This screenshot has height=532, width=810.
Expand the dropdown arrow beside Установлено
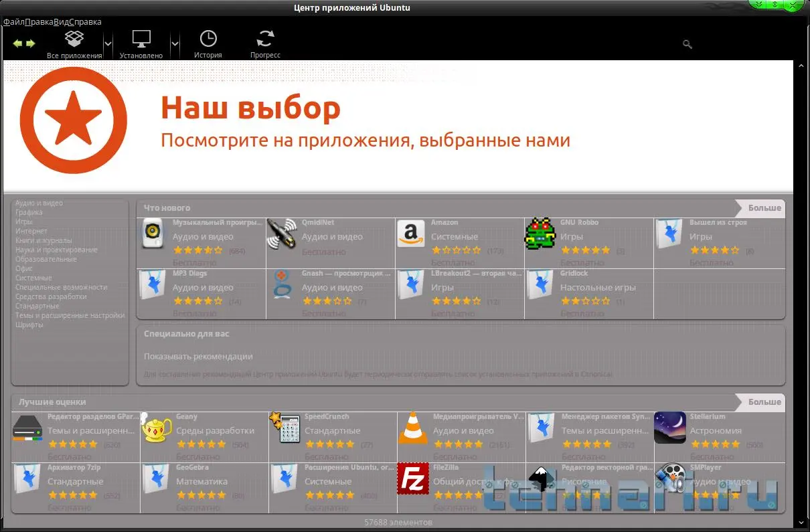point(175,44)
